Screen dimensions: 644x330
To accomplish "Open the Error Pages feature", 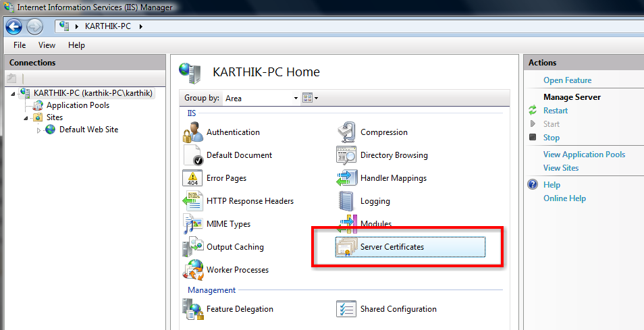I will tap(215, 178).
